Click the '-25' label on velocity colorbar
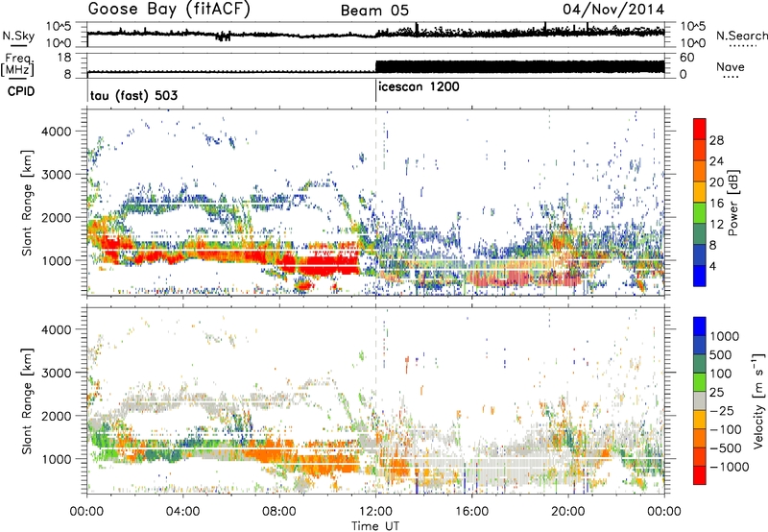Viewport: 768px width, 532px height. point(723,411)
